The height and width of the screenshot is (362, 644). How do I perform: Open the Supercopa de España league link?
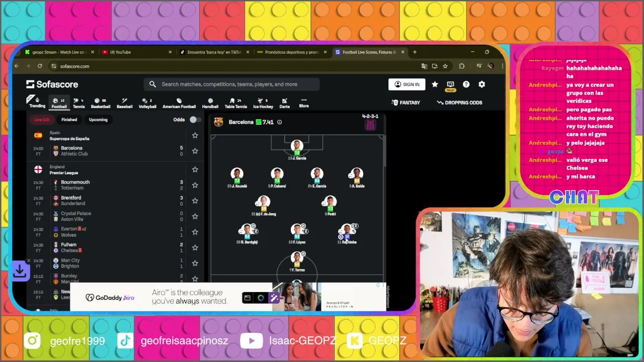pos(69,139)
